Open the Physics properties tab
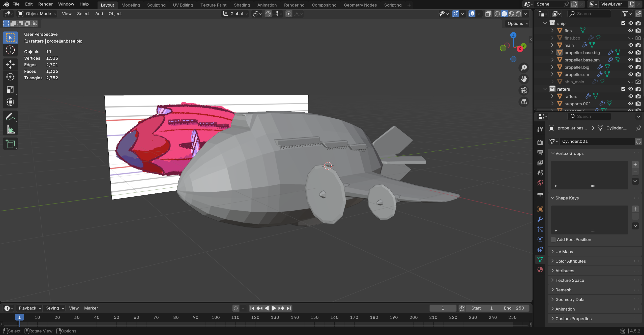This screenshot has height=335, width=644. (x=540, y=239)
